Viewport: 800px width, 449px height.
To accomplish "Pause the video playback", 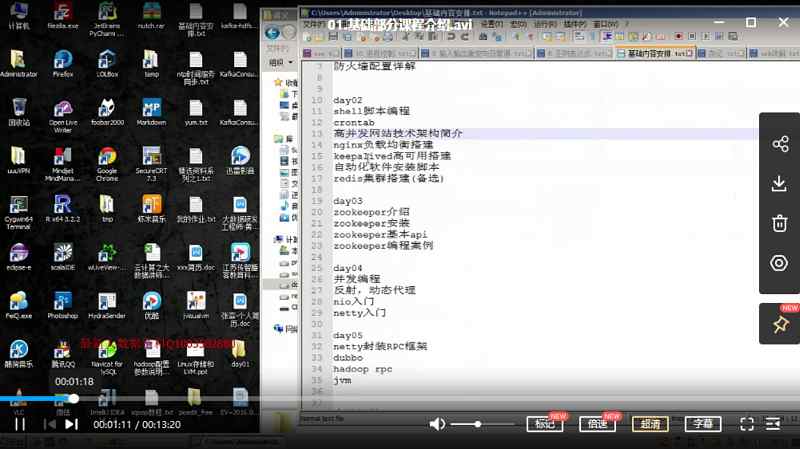I will click(x=19, y=424).
